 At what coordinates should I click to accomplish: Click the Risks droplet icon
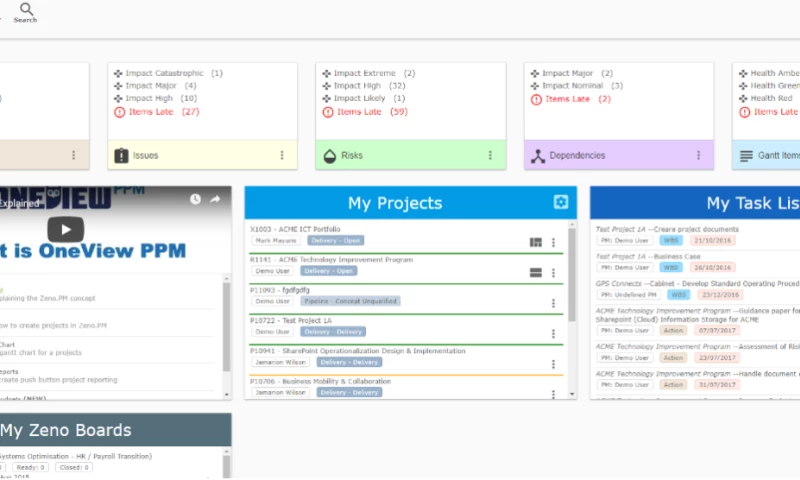pyautogui.click(x=330, y=155)
